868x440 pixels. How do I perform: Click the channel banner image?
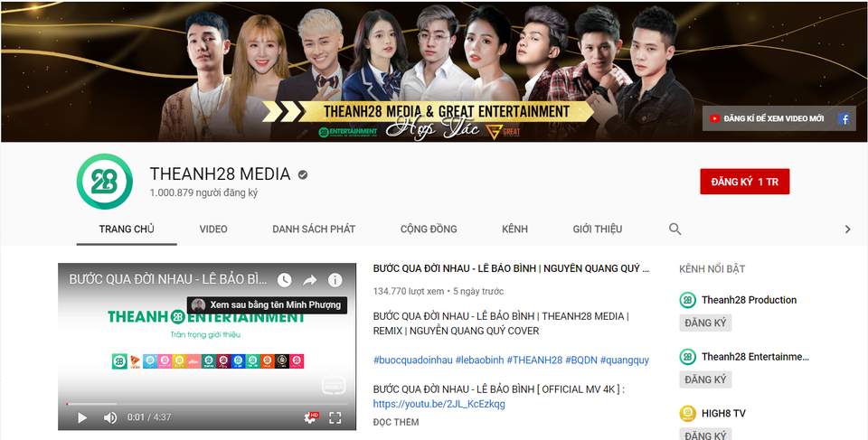434,72
